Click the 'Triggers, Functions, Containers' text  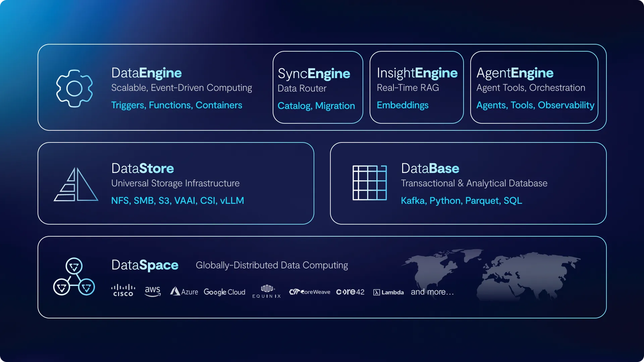tap(176, 105)
